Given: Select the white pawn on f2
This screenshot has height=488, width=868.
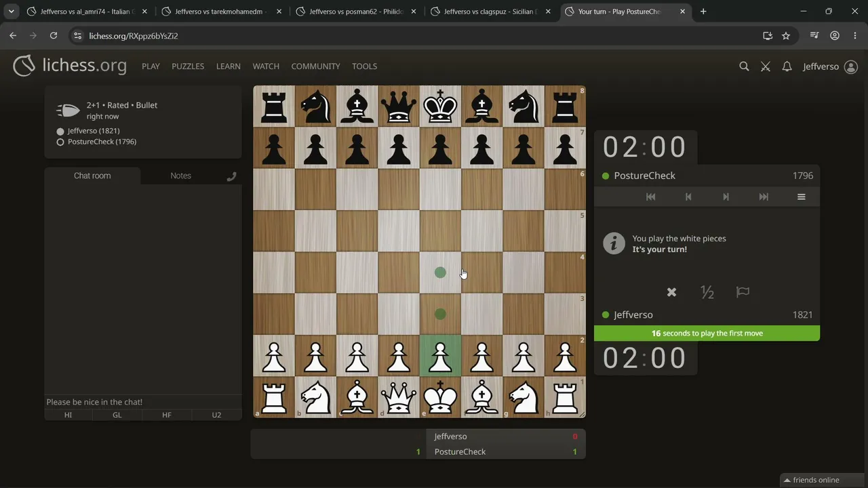Looking at the screenshot, I should point(481,356).
